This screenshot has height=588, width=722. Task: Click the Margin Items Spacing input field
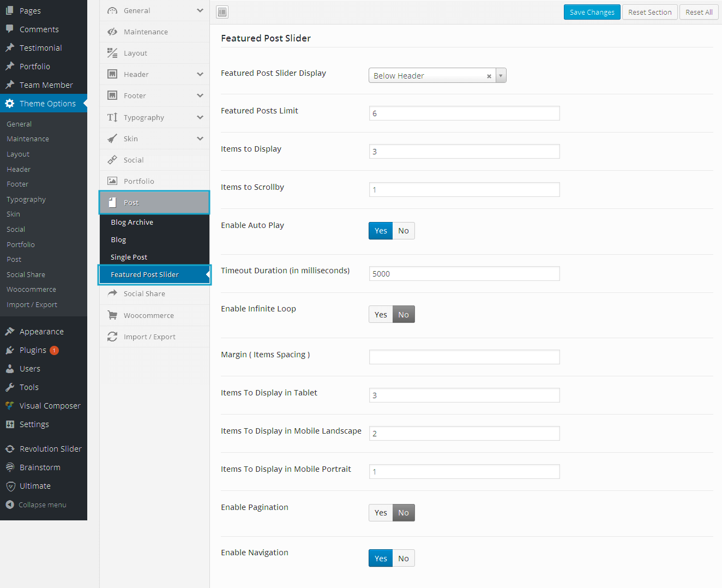click(x=464, y=357)
